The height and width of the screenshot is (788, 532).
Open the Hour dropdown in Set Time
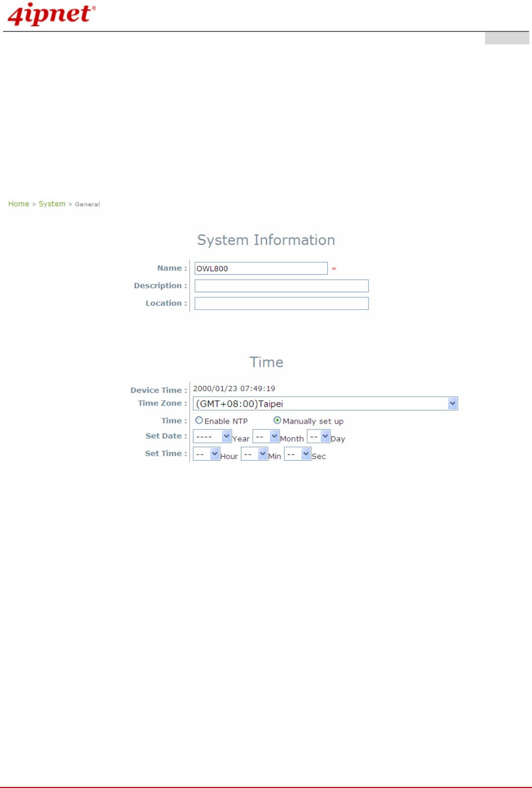coord(206,454)
